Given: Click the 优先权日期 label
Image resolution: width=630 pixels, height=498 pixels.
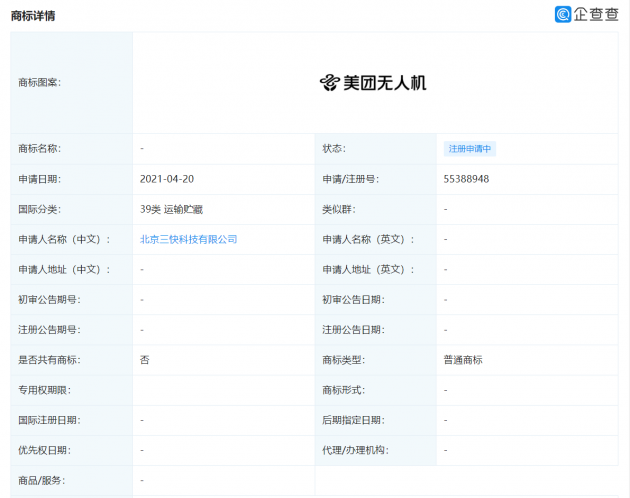Looking at the screenshot, I should tap(44, 451).
